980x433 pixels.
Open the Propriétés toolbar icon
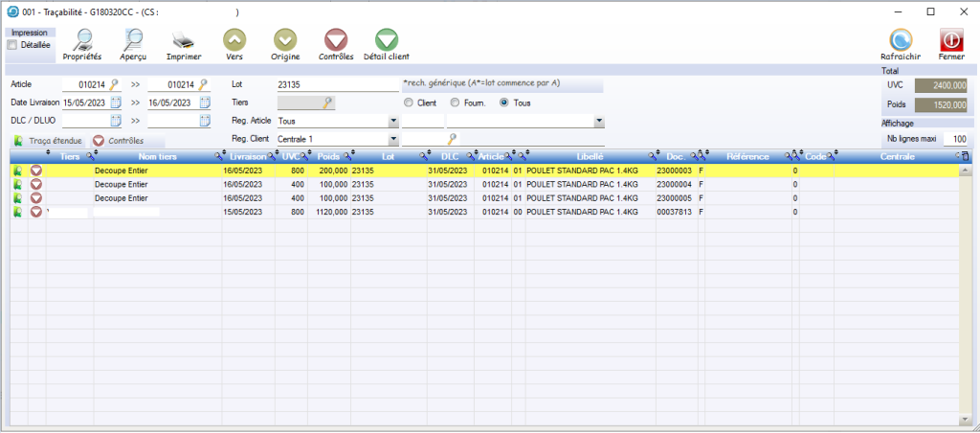(81, 40)
